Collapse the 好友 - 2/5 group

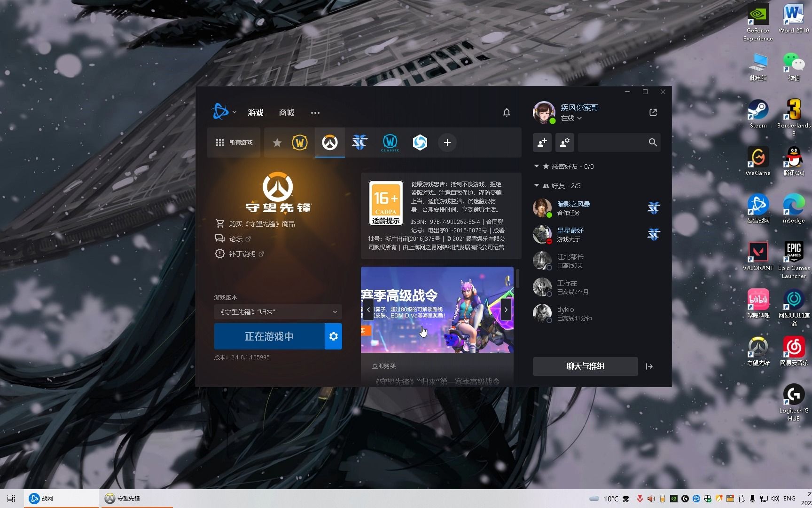tap(537, 185)
